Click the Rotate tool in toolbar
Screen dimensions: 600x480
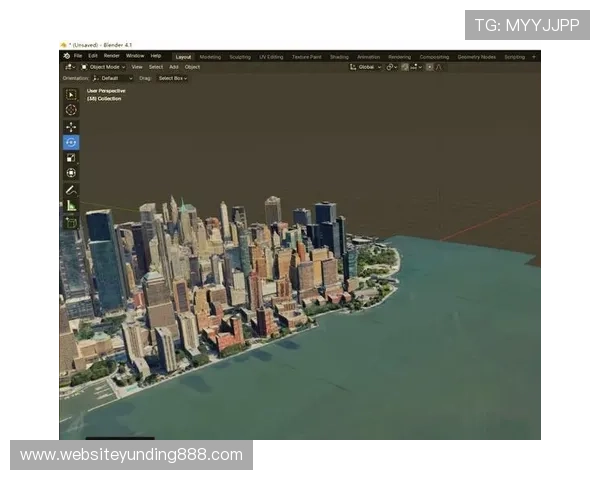click(71, 142)
